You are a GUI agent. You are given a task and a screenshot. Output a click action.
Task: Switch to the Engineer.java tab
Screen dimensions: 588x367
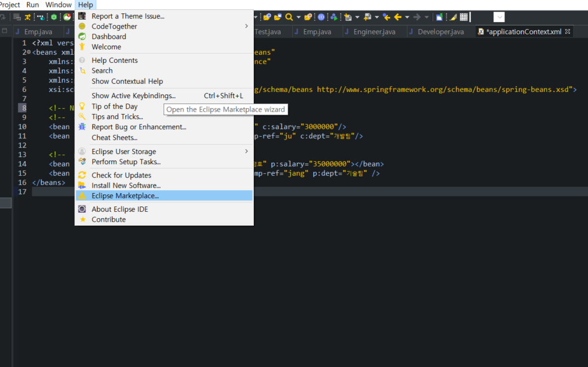(x=374, y=32)
